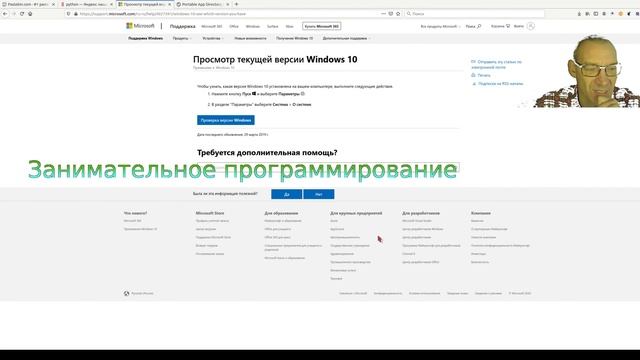Click the Проверка версии Windows button

click(x=226, y=120)
